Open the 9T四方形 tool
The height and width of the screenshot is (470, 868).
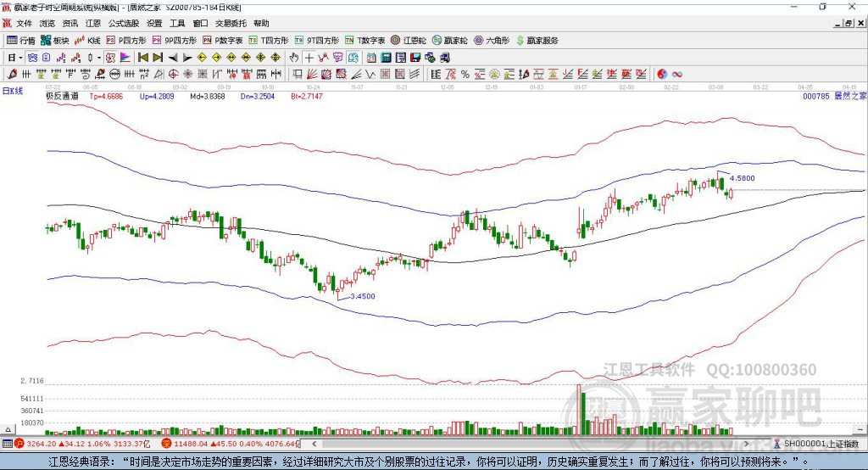click(x=317, y=41)
